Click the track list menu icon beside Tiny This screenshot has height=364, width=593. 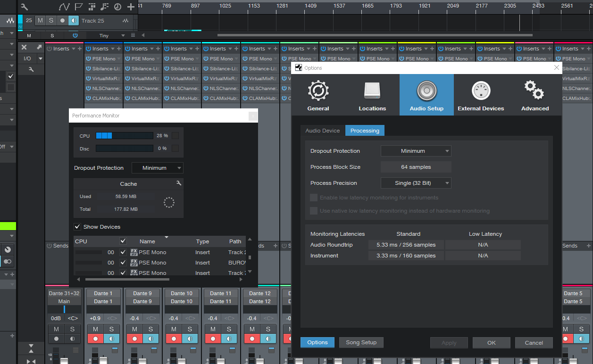pyautogui.click(x=133, y=35)
